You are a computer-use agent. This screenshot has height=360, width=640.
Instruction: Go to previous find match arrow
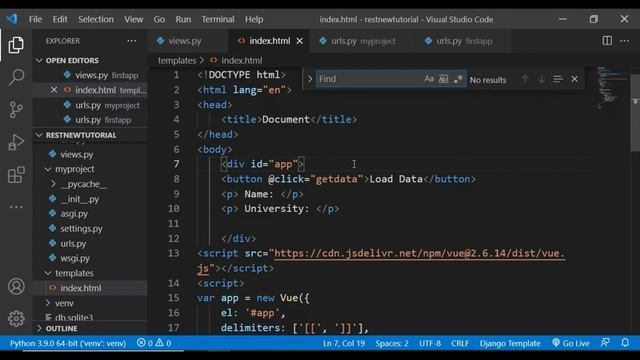[x=525, y=79]
